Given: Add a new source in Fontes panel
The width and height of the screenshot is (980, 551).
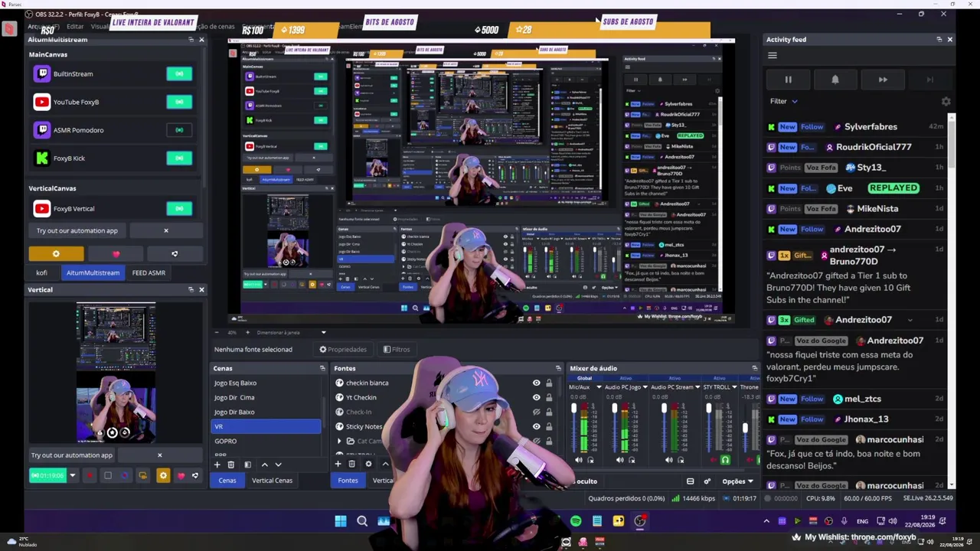Looking at the screenshot, I should tap(338, 464).
